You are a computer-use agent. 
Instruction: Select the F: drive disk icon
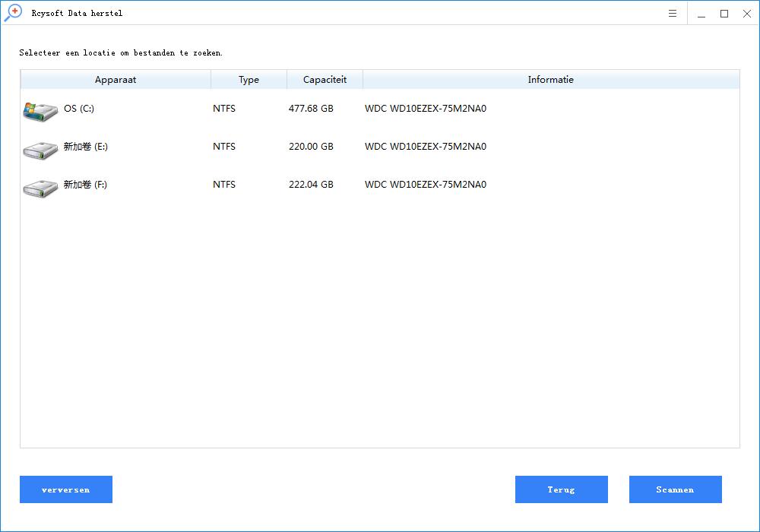point(40,187)
